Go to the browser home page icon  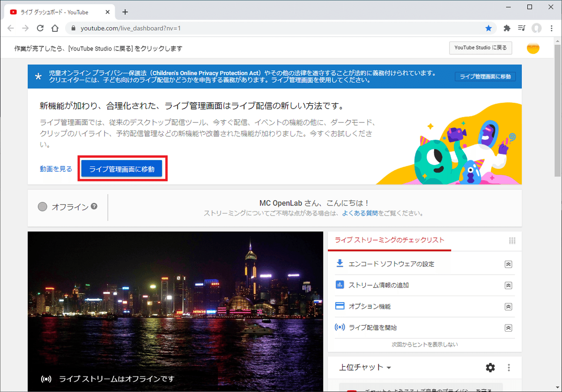click(x=55, y=28)
